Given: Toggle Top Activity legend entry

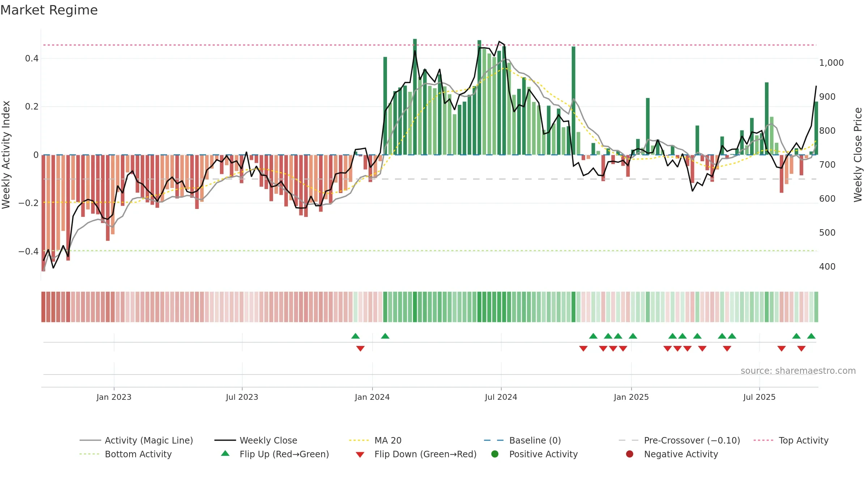Looking at the screenshot, I should click(791, 440).
